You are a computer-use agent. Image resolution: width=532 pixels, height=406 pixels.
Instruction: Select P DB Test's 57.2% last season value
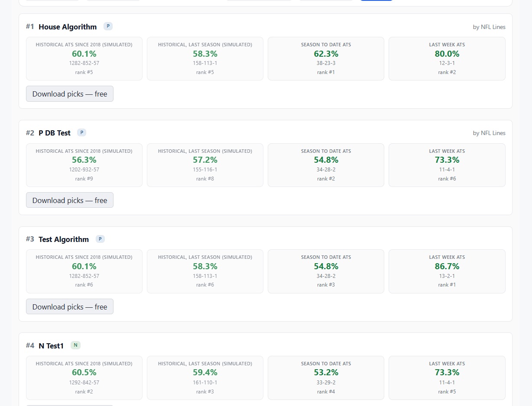pos(205,160)
